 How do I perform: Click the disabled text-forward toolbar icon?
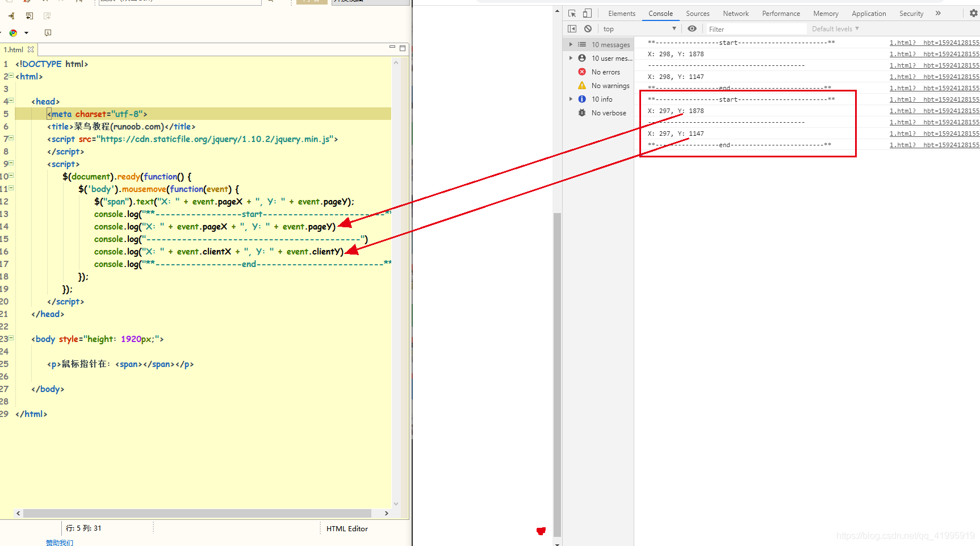click(47, 16)
